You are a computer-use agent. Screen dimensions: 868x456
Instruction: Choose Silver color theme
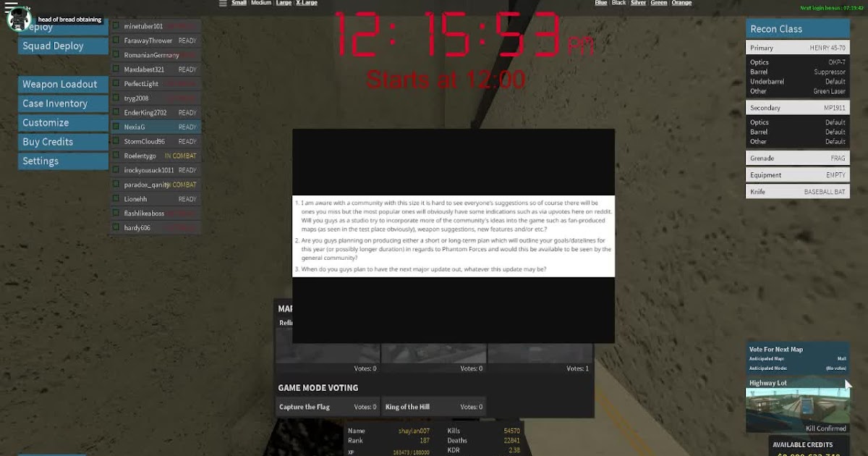[639, 3]
